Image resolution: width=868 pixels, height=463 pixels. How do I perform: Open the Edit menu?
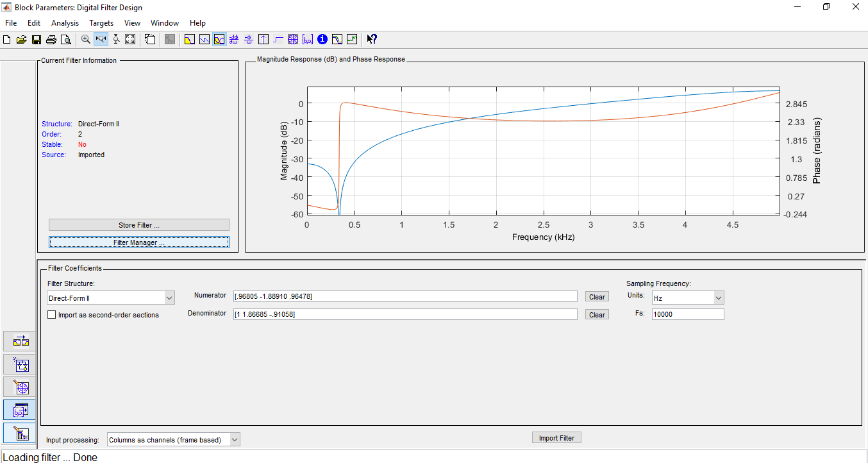34,23
